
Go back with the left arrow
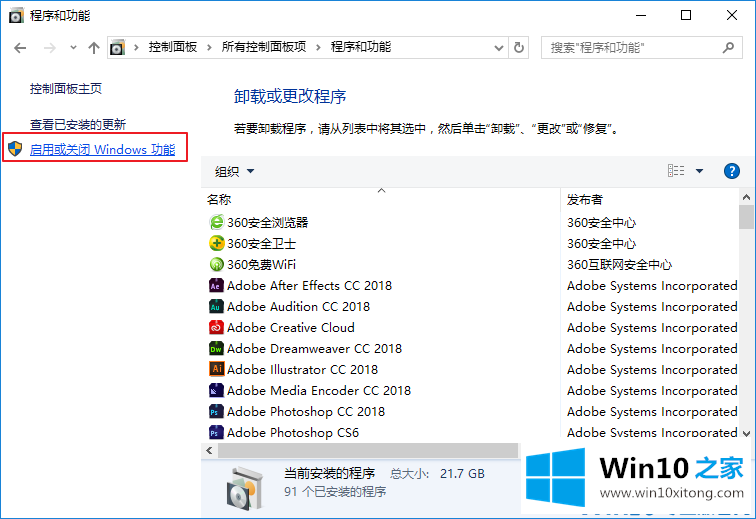(x=20, y=48)
